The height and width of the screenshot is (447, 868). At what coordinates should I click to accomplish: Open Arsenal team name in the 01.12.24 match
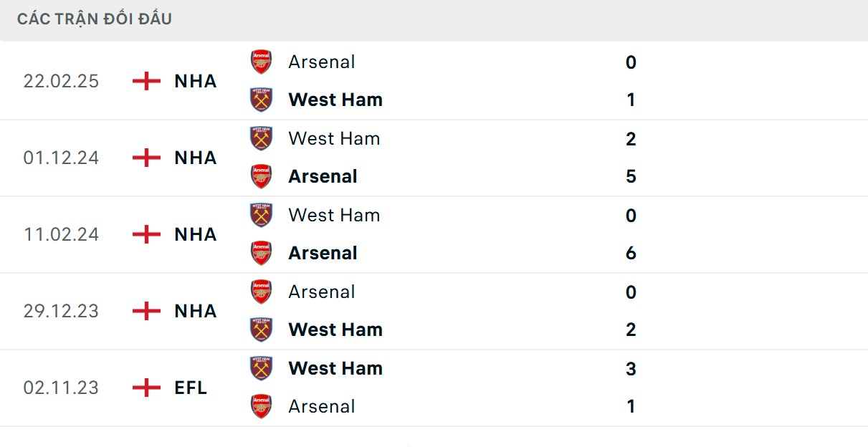323,176
